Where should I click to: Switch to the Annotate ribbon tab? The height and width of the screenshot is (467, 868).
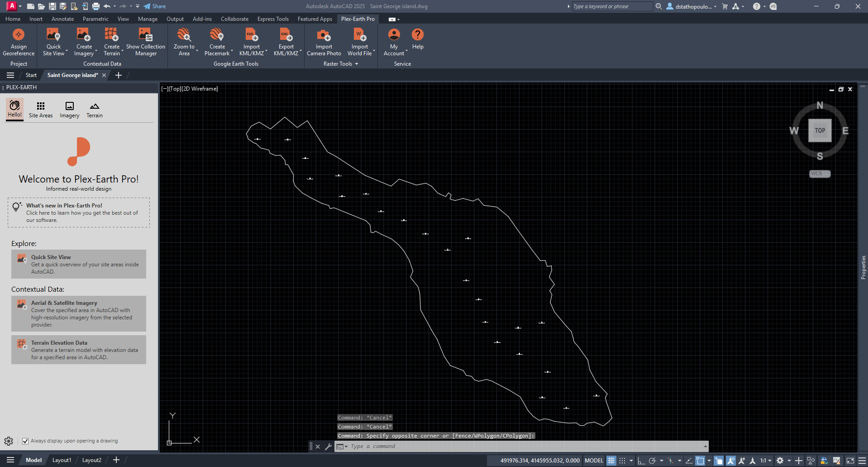tap(62, 19)
